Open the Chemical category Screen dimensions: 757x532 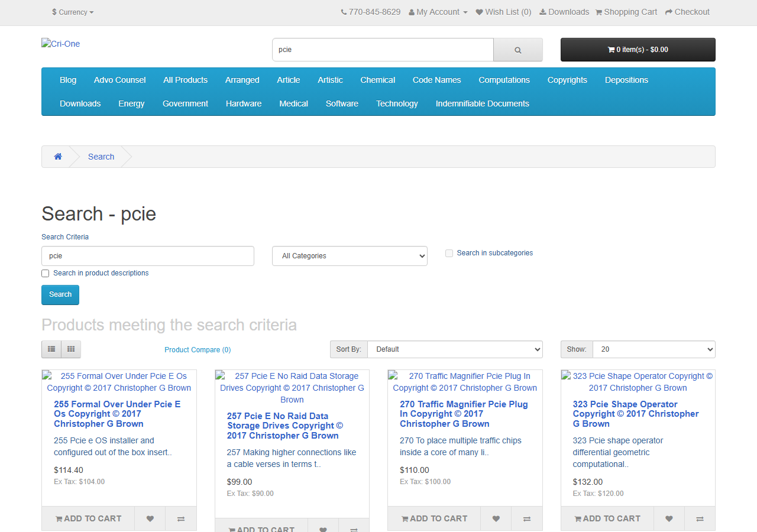pyautogui.click(x=378, y=80)
